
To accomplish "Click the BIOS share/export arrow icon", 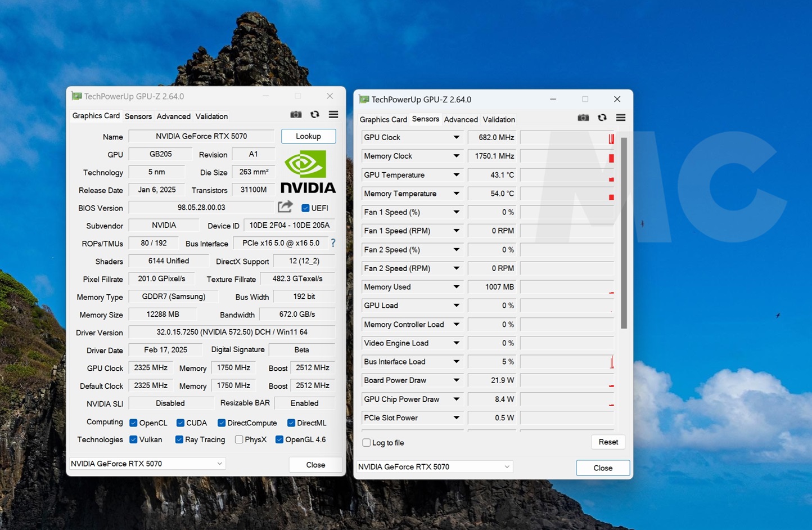I will pyautogui.click(x=286, y=207).
